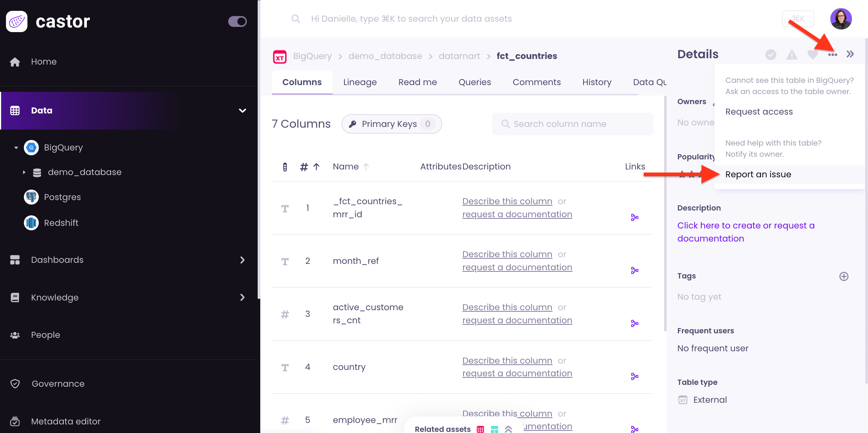
Task: Toggle the dark mode switch
Action: [x=238, y=21]
